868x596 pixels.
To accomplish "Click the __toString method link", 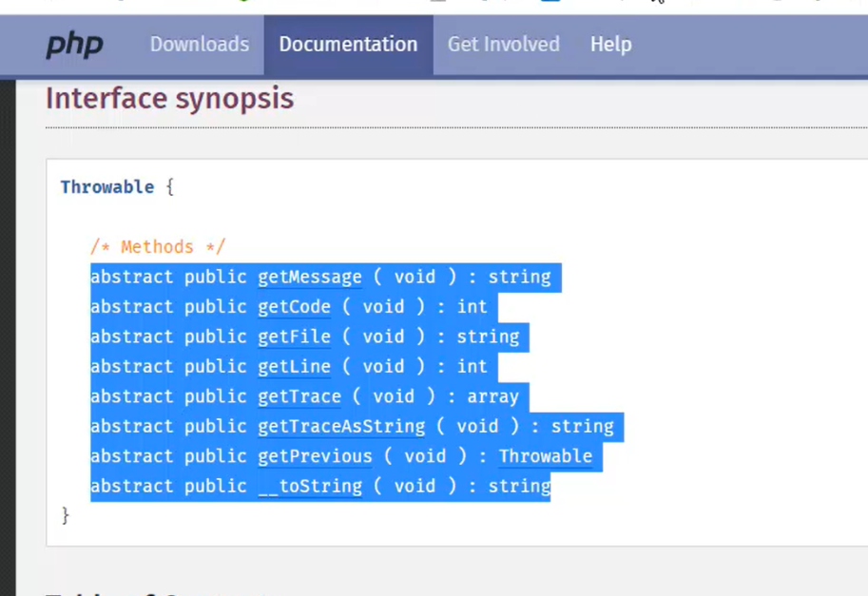I will click(x=309, y=487).
